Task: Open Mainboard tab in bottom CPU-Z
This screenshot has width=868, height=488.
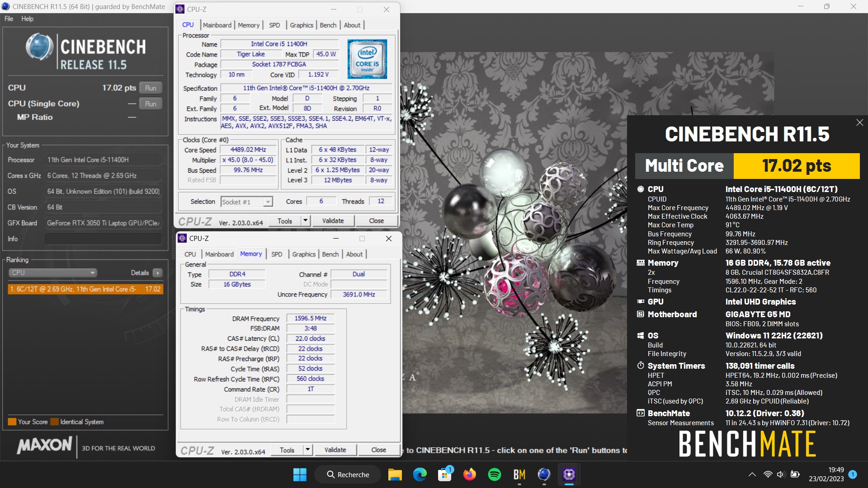Action: pos(219,254)
